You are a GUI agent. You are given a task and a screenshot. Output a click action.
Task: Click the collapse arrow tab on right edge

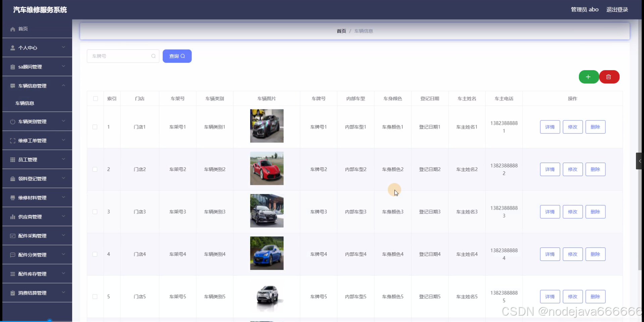[640, 161]
